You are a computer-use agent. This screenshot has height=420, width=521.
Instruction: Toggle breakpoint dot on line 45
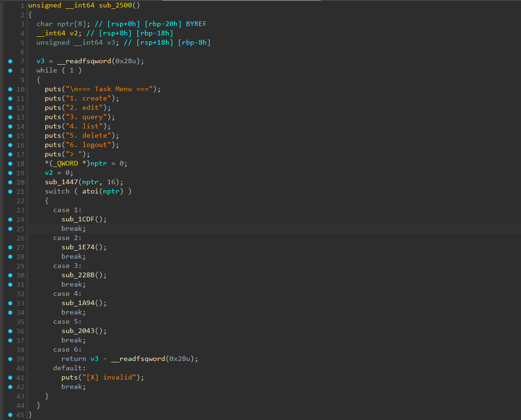coord(10,414)
